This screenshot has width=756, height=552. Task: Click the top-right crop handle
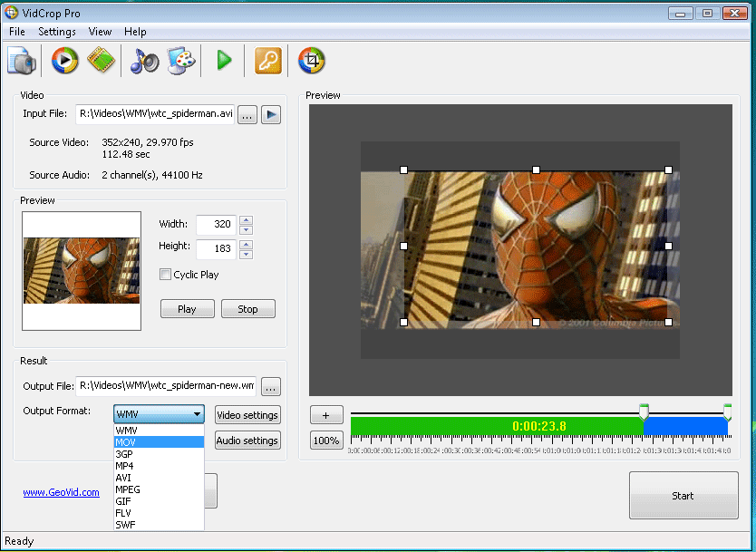[668, 169]
